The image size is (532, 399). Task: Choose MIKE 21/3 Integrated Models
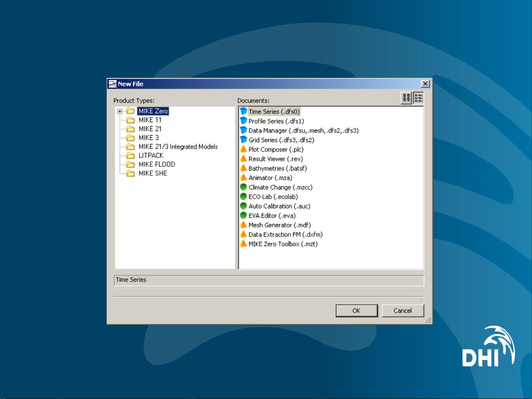coord(178,147)
